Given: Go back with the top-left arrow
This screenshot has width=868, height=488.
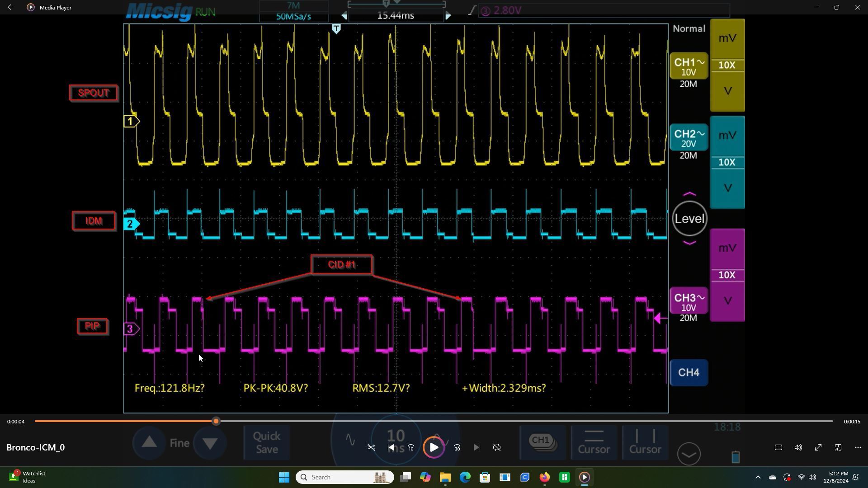Looking at the screenshot, I should 11,7.
